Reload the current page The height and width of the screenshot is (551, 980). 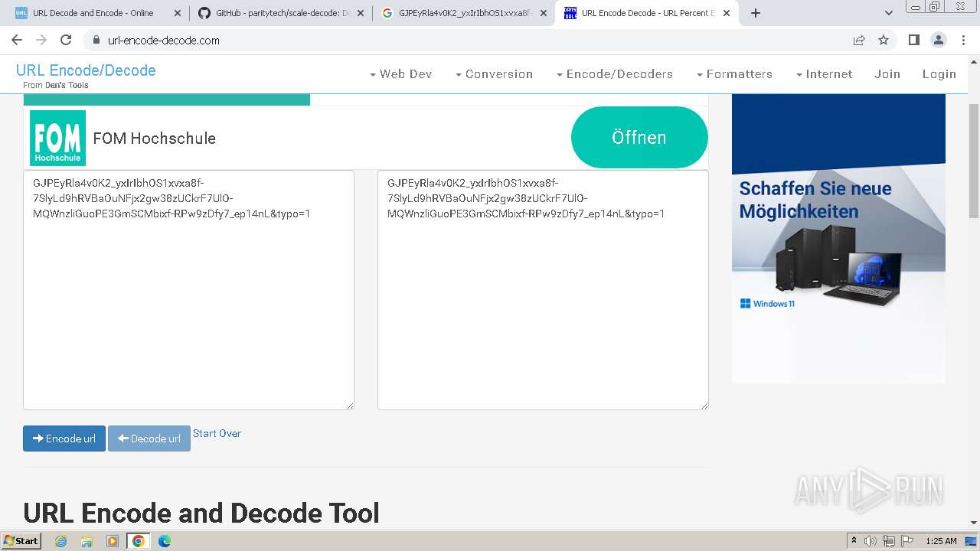coord(66,40)
